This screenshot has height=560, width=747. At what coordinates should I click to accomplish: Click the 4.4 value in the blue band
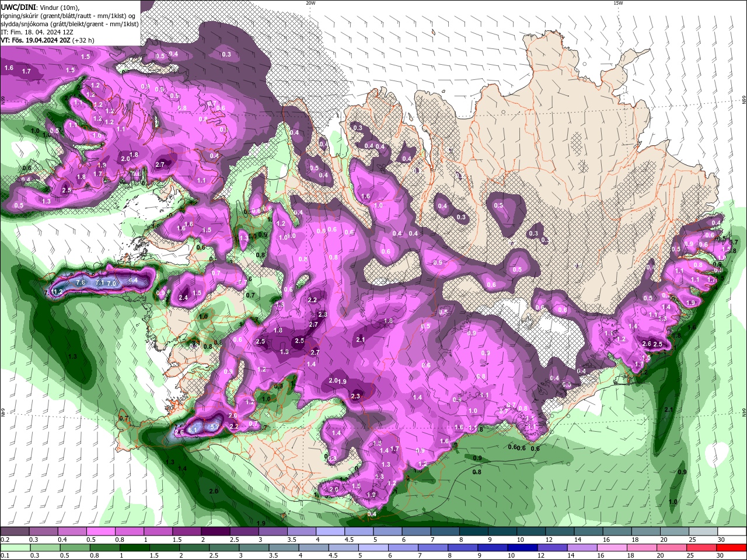133,281
